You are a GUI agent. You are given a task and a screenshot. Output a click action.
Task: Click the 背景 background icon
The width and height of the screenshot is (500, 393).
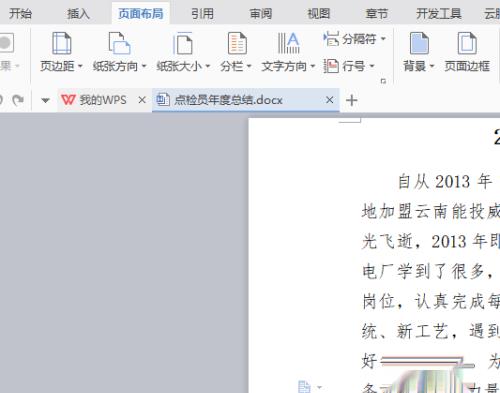419,43
